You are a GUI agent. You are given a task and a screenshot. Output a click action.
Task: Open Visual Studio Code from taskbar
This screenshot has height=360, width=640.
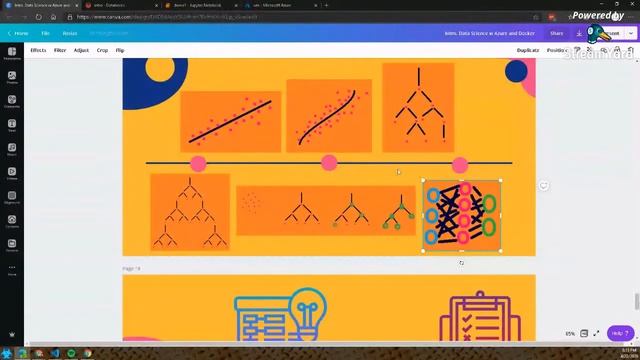55,353
